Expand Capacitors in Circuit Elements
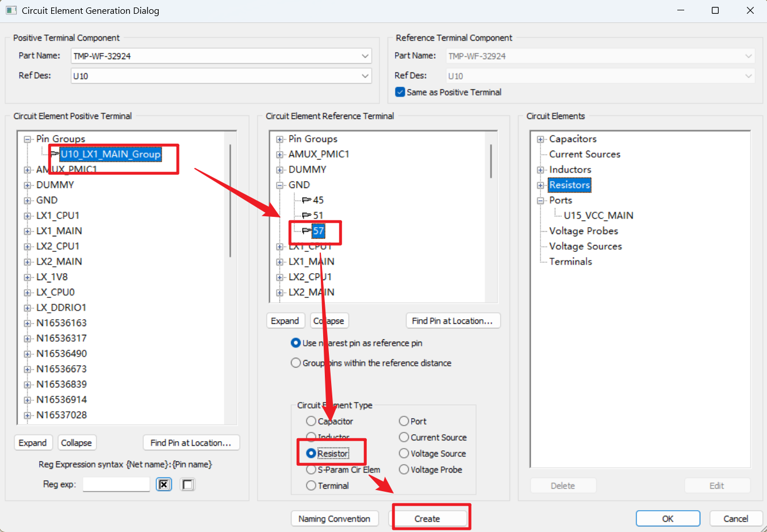This screenshot has height=532, width=767. coord(540,139)
